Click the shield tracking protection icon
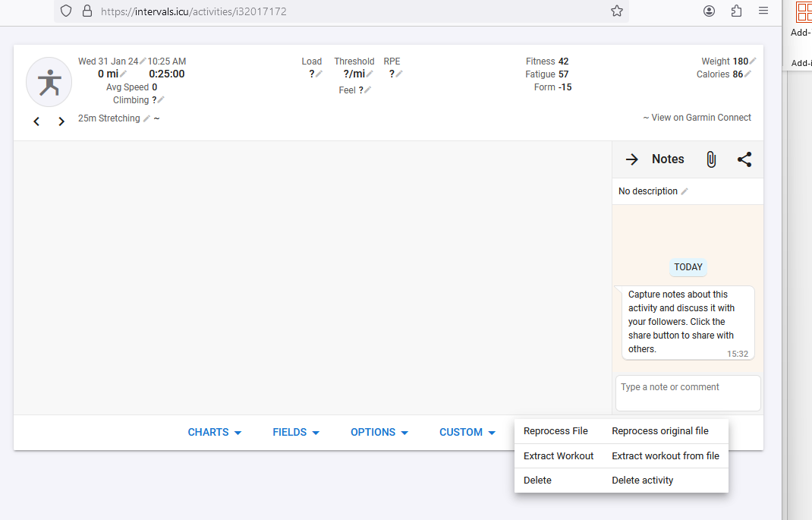The width and height of the screenshot is (812, 520). [66, 11]
